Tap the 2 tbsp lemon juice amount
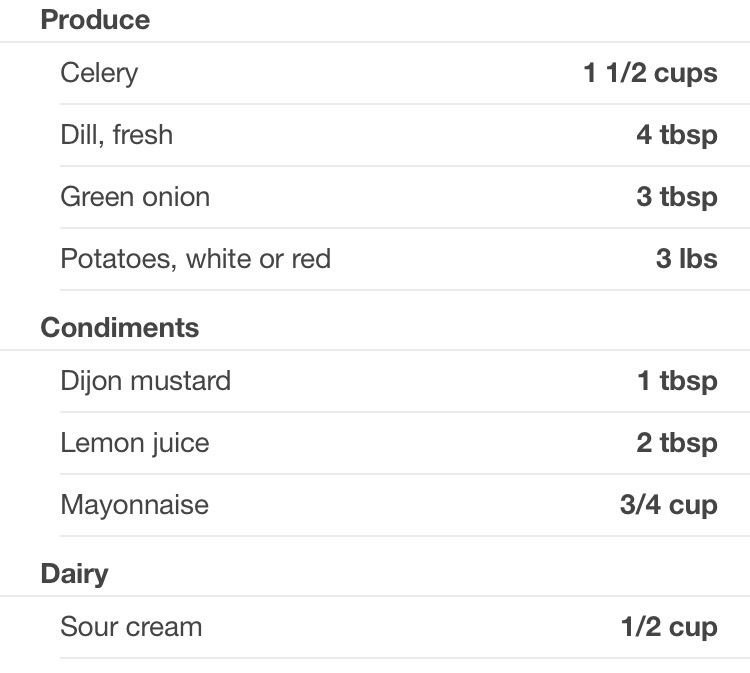This screenshot has width=750, height=673. 676,443
